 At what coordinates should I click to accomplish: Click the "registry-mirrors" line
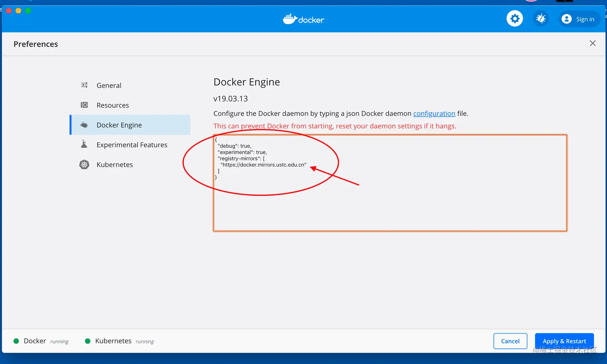pyautogui.click(x=241, y=159)
